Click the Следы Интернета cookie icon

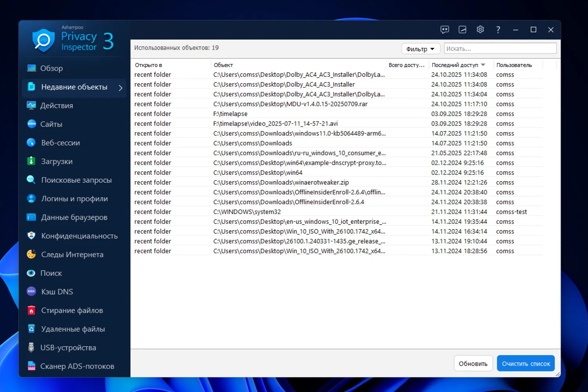[x=31, y=254]
